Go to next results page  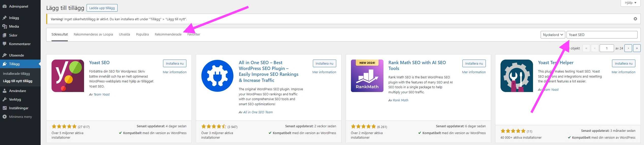pyautogui.click(x=628, y=48)
